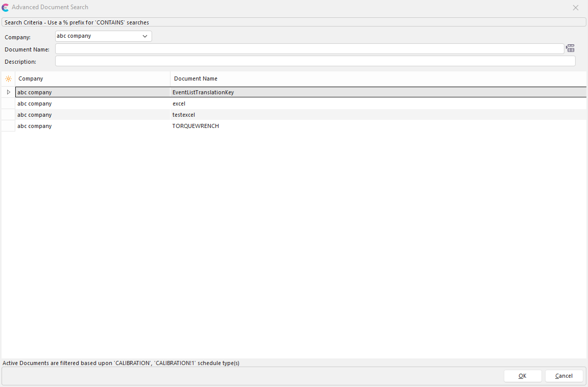The width and height of the screenshot is (588, 387).
Task: Click the Company cell in the TORQUEWRENCH row
Action: pyautogui.click(x=35, y=126)
